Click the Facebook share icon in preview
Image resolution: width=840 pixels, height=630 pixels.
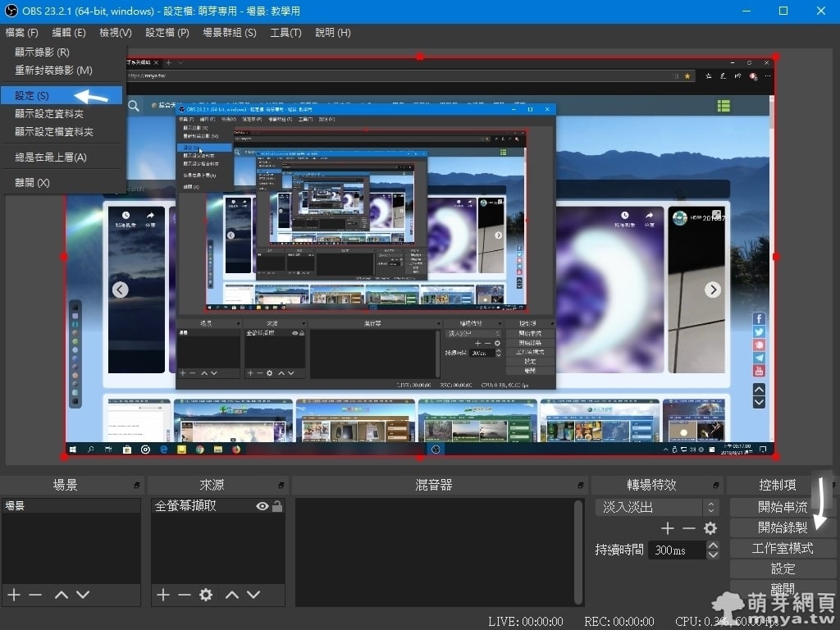(x=759, y=319)
